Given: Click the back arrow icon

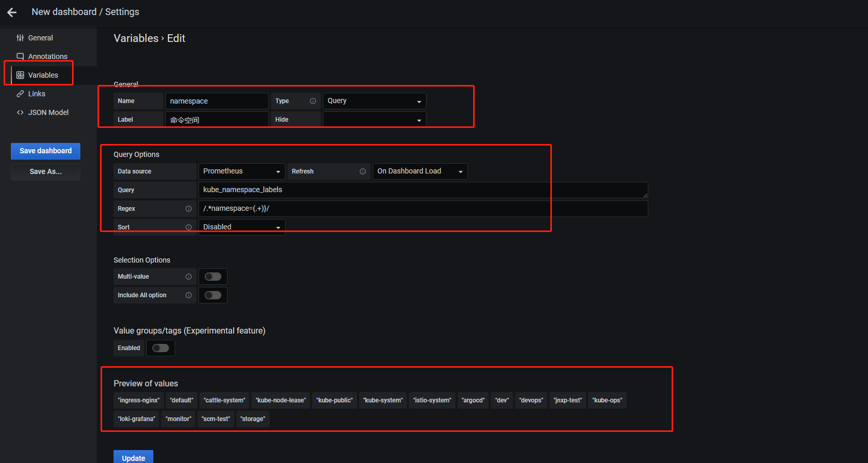Looking at the screenshot, I should [x=12, y=12].
